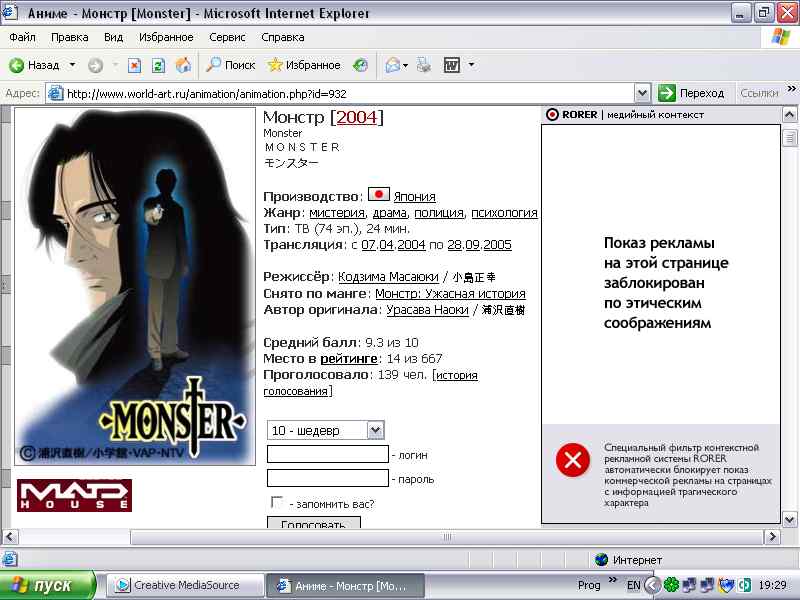Go to the Home page icon
The height and width of the screenshot is (600, 800).
pos(183,65)
